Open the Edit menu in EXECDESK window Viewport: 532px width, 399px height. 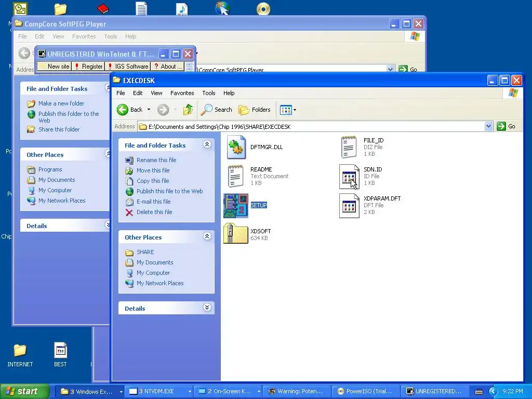(x=137, y=93)
